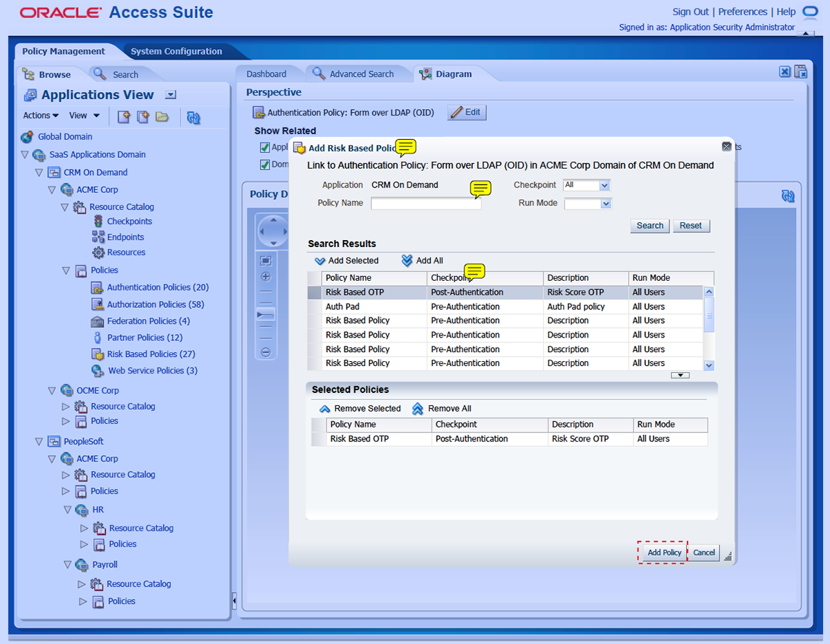Viewport: 830px width, 644px height.
Task: Click the dialog resize grip at bottom right
Action: pyautogui.click(x=728, y=556)
